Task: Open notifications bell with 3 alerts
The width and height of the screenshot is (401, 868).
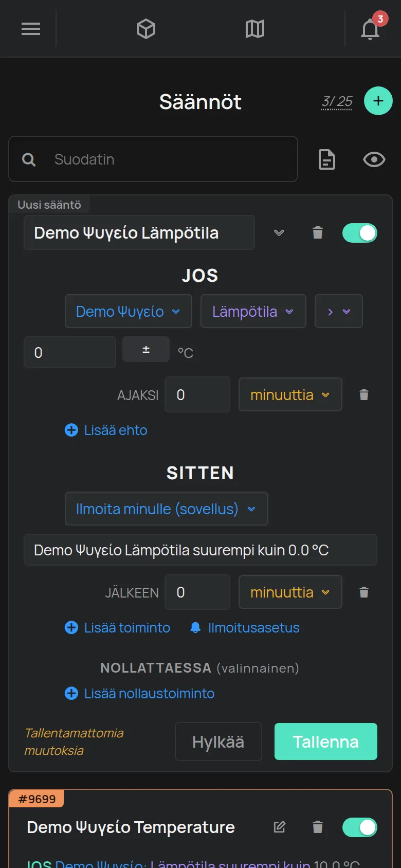Action: (x=371, y=29)
